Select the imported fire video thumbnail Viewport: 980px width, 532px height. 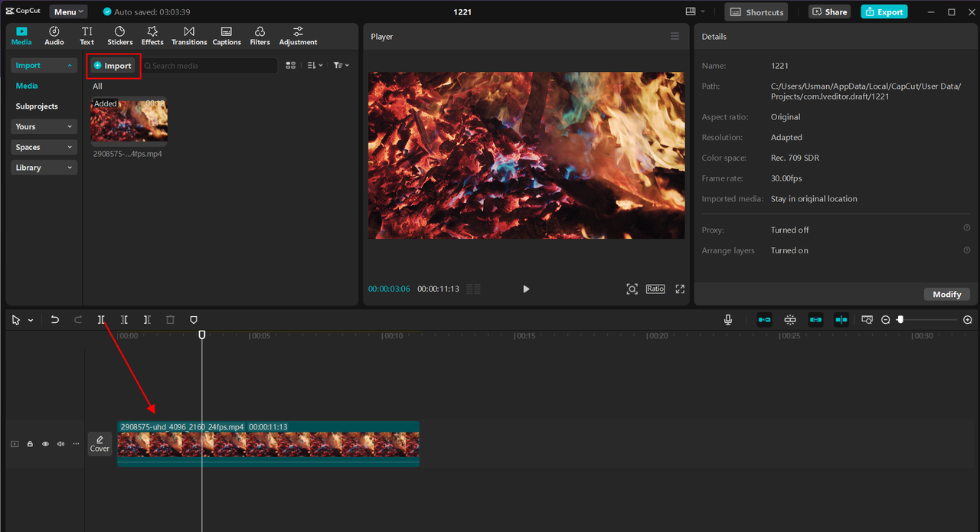129,120
